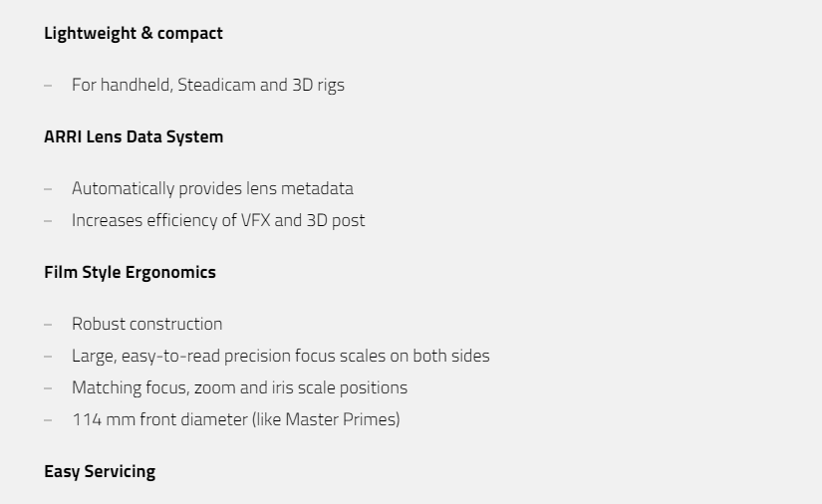Screen dimensions: 822x504
Task: Click the "Lightweight & compact" heading
Action: [x=134, y=33]
